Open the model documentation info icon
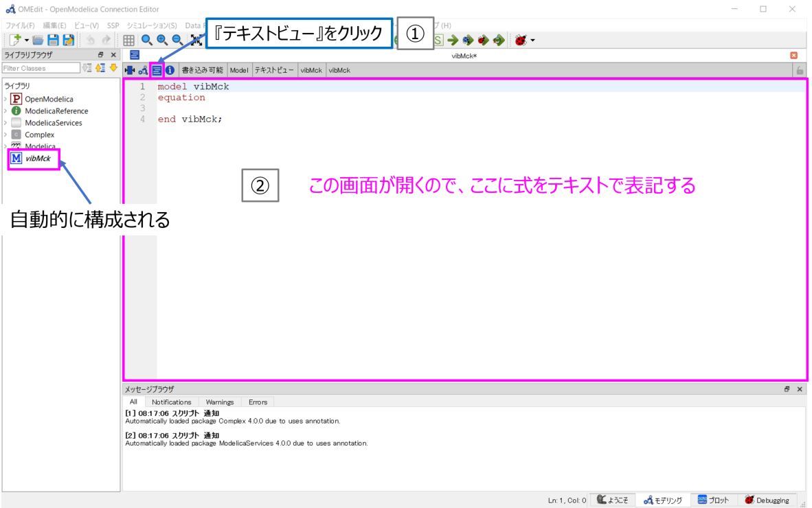The height and width of the screenshot is (508, 812). pyautogui.click(x=170, y=69)
